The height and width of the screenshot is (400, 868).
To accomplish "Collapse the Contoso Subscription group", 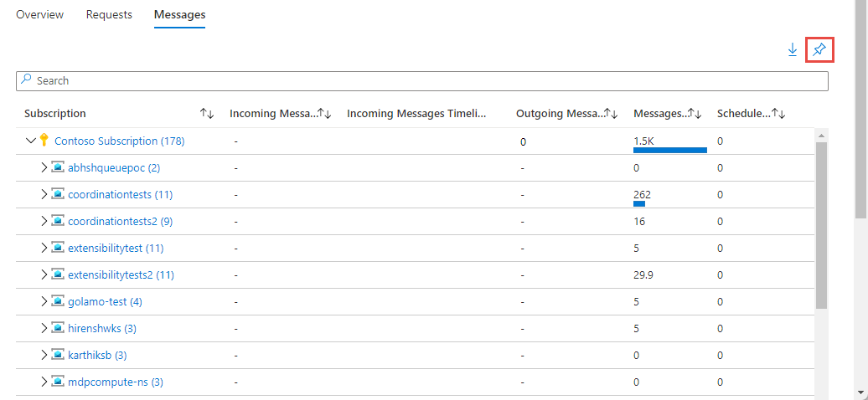I will pos(31,141).
